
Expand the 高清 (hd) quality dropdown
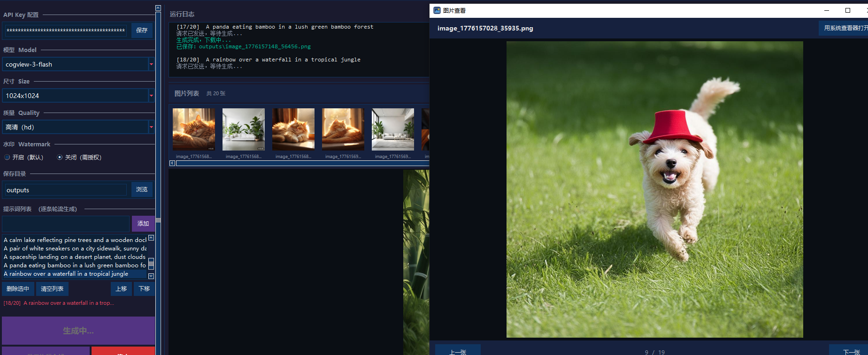point(151,127)
